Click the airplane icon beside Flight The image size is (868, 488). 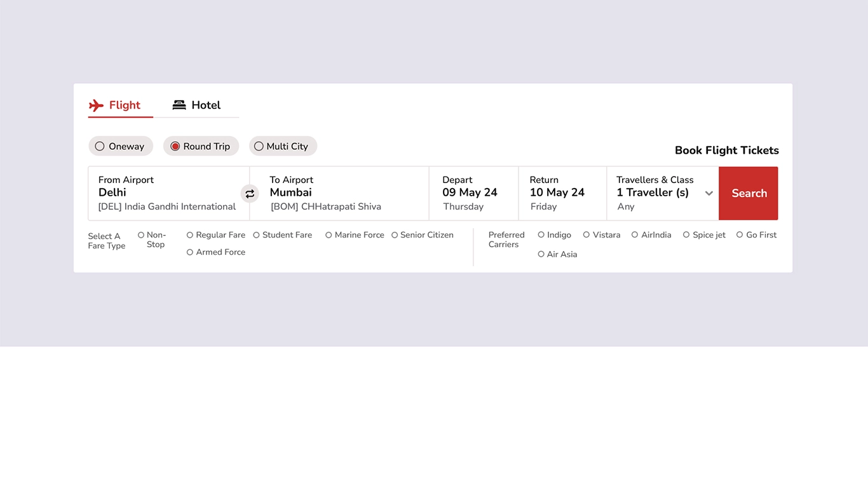97,105
